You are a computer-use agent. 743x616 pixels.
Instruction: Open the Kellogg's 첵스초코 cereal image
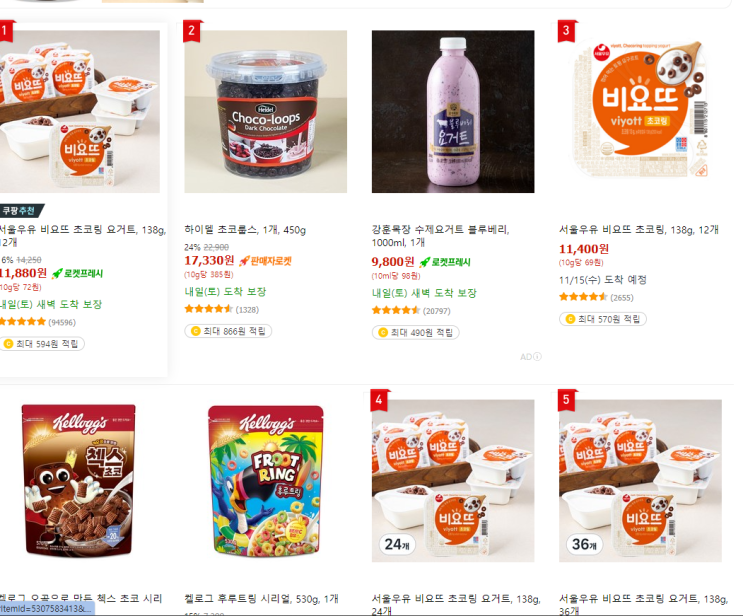(x=79, y=480)
